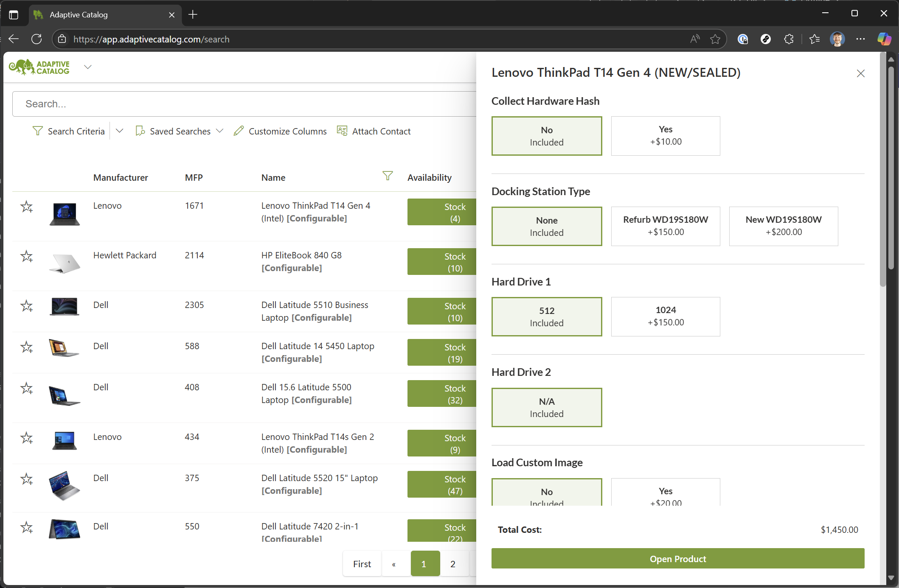Sort by the Availability column header
Screen dimensions: 899x588
coord(429,177)
